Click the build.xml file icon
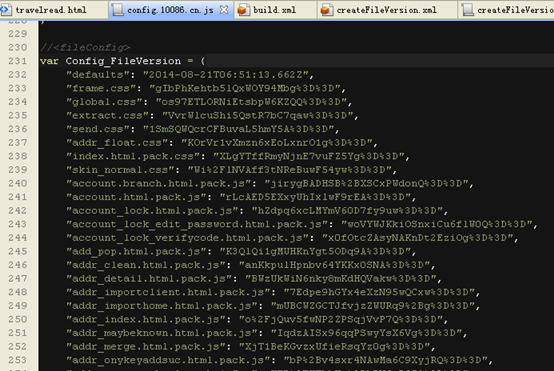Screen dimensions: 554x371 (x=243, y=10)
